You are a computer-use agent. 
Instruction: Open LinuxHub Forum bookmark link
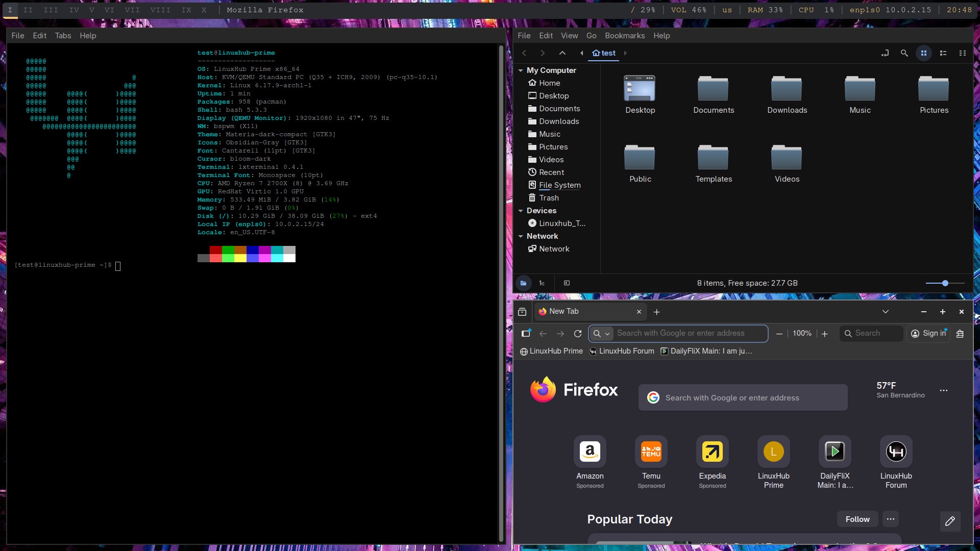[x=621, y=351]
